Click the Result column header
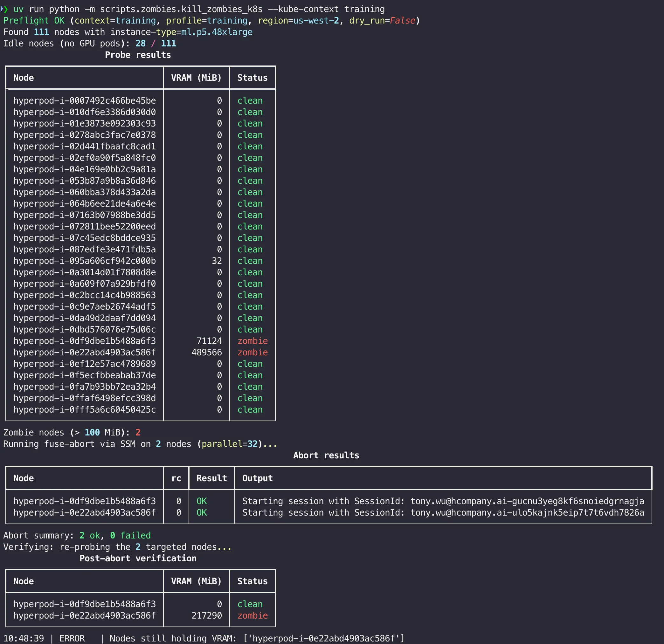Viewport: 664px width, 644px height. click(212, 478)
